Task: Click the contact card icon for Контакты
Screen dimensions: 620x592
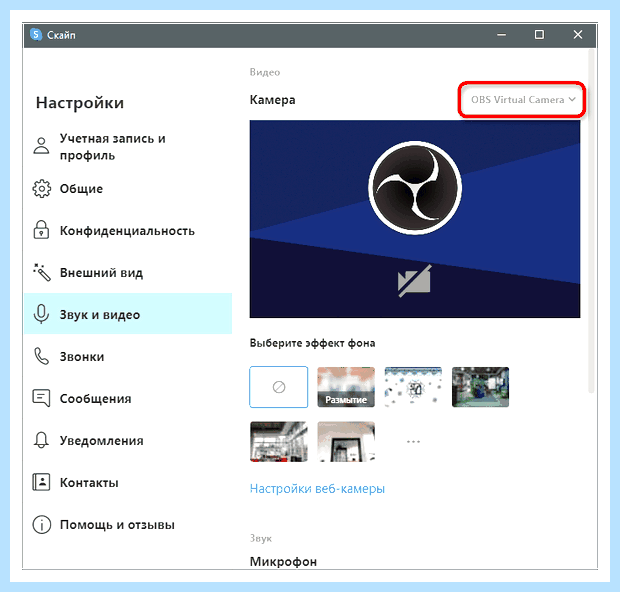Action: point(41,482)
